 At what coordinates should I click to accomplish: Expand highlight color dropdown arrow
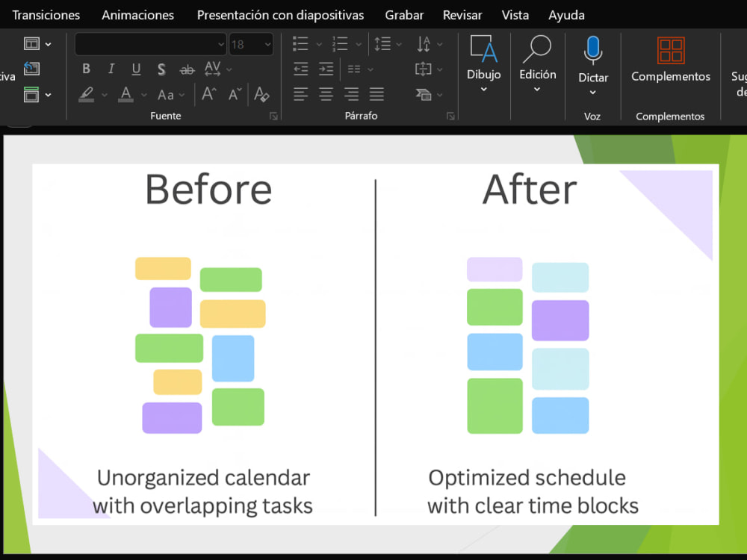tap(105, 95)
